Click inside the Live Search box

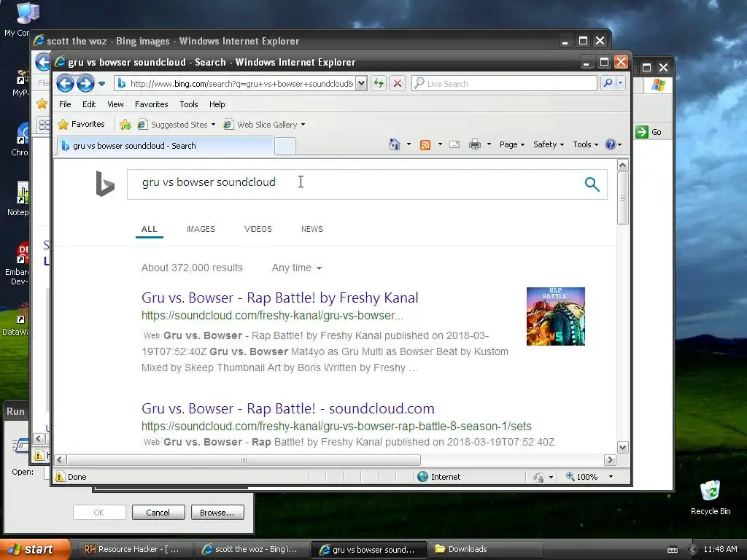[505, 83]
